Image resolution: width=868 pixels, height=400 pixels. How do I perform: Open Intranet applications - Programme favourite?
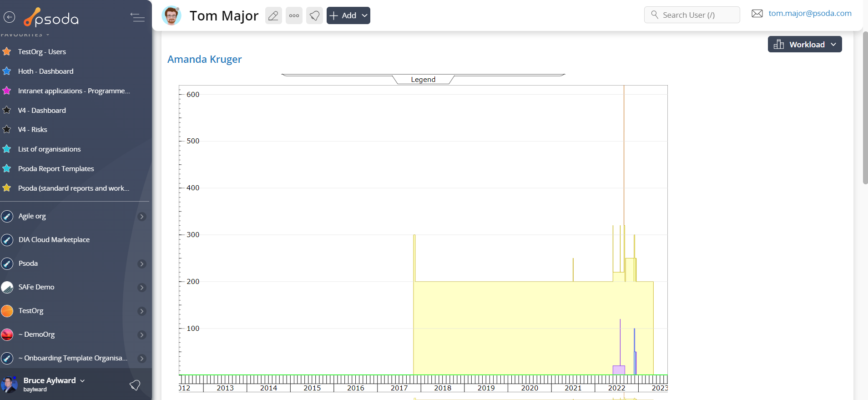74,91
